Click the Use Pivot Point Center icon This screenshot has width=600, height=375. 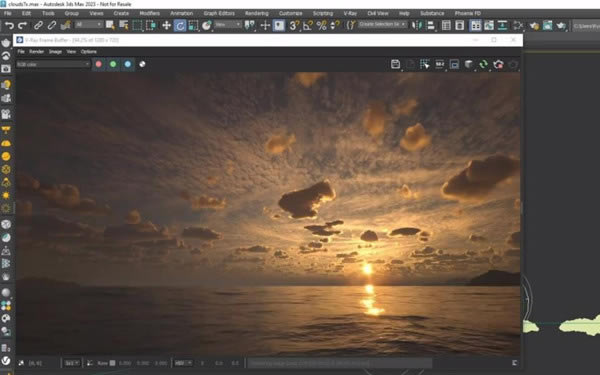point(250,26)
